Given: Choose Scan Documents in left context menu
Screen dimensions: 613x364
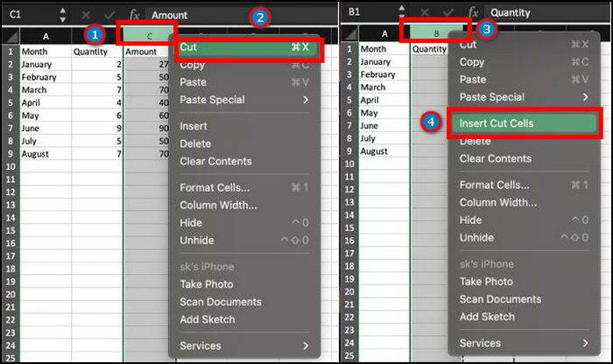Looking at the screenshot, I should click(x=244, y=302).
